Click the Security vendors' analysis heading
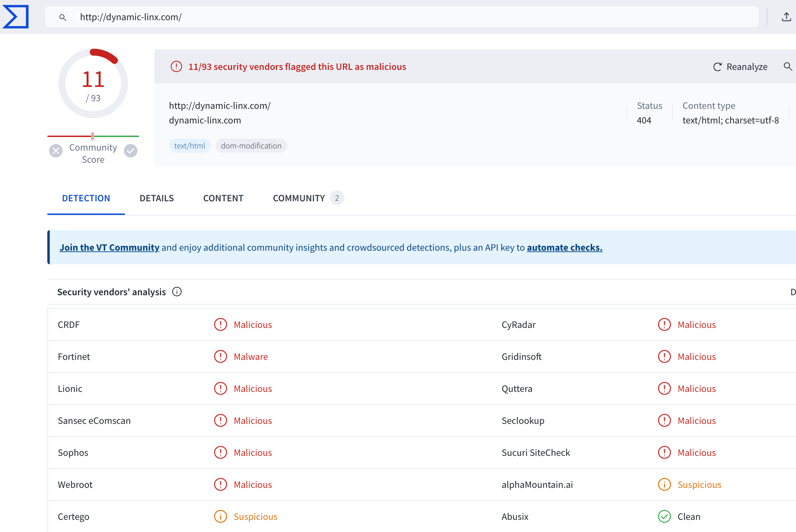 [x=111, y=292]
